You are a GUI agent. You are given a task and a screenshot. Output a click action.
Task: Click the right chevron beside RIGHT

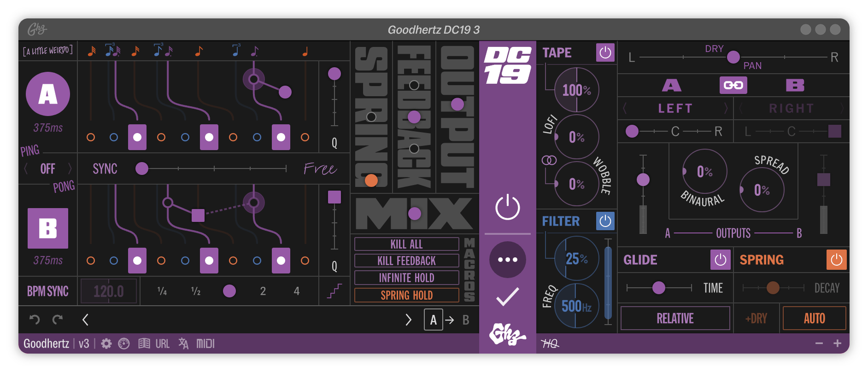tap(842, 108)
